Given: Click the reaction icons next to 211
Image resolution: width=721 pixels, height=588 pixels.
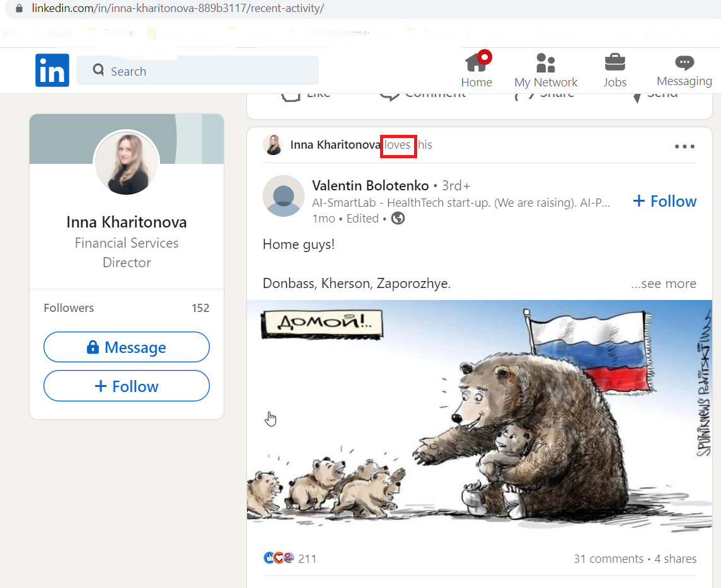Looking at the screenshot, I should coord(279,558).
